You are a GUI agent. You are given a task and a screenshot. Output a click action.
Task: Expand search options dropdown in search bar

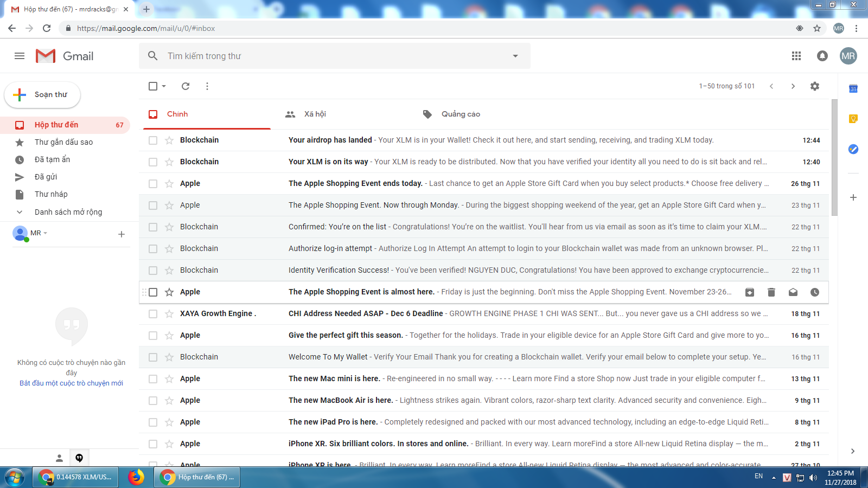pos(515,56)
